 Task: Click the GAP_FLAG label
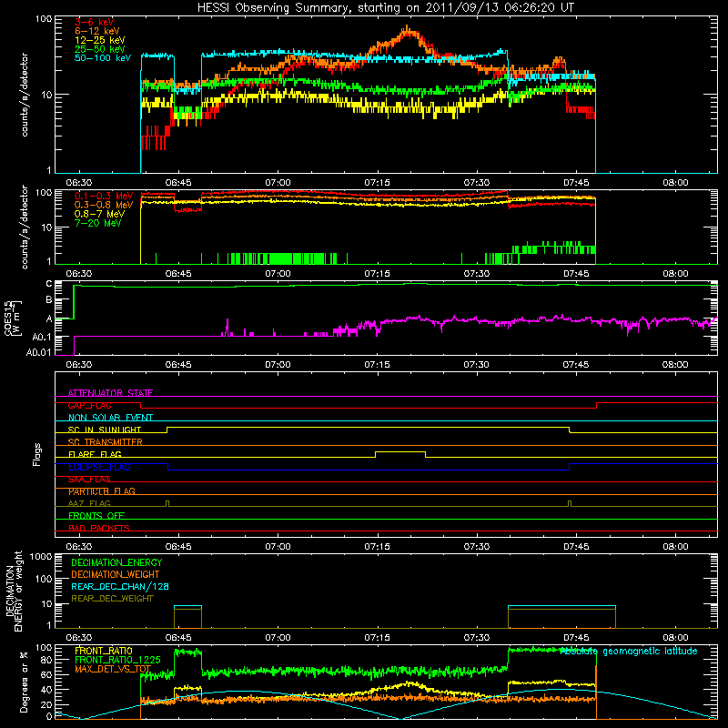(x=89, y=405)
